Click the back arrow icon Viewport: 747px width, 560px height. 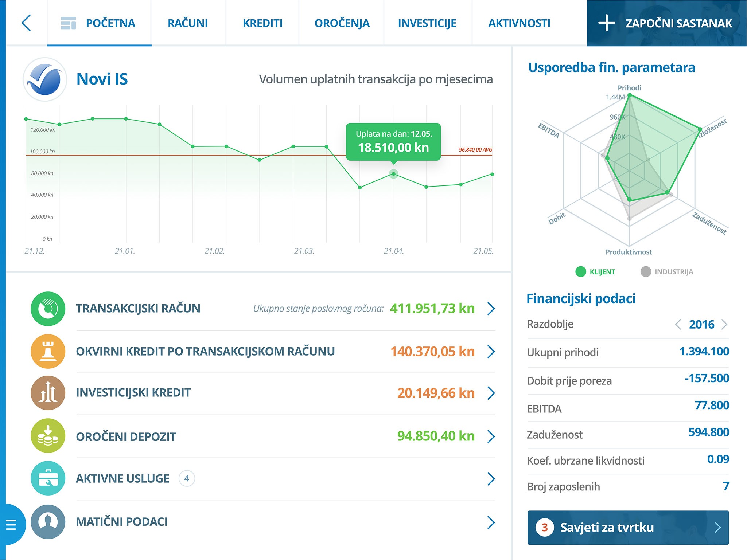[26, 23]
